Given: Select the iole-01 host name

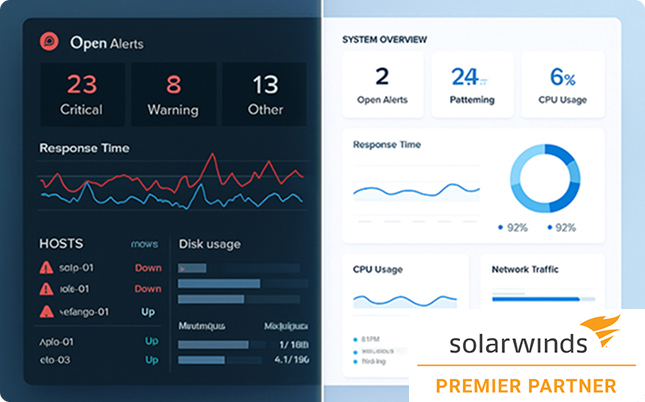Looking at the screenshot, I should tap(74, 289).
